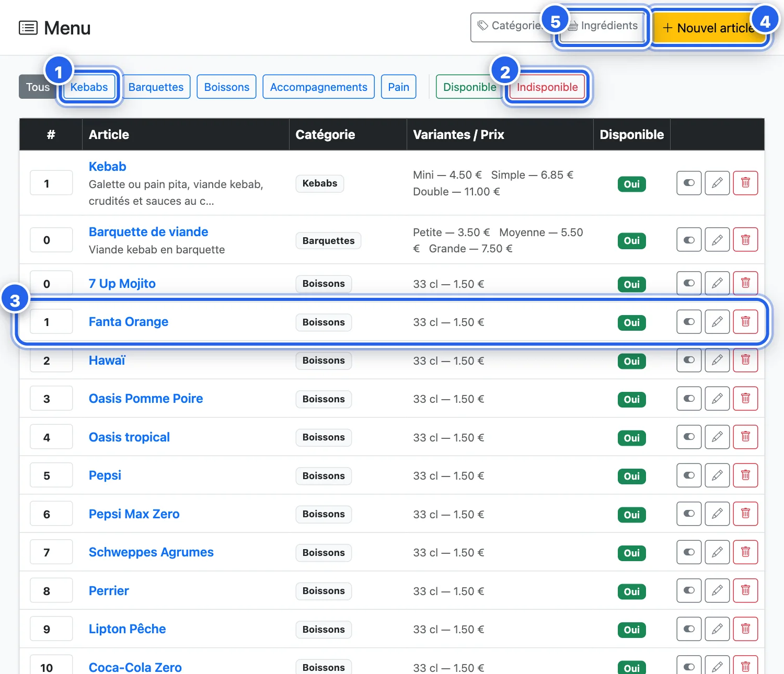
Task: Create a new item with Nouvel article
Action: click(x=708, y=28)
